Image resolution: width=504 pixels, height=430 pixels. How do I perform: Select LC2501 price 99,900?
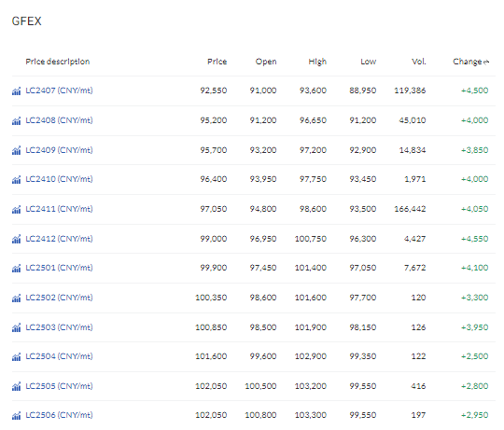click(x=214, y=268)
